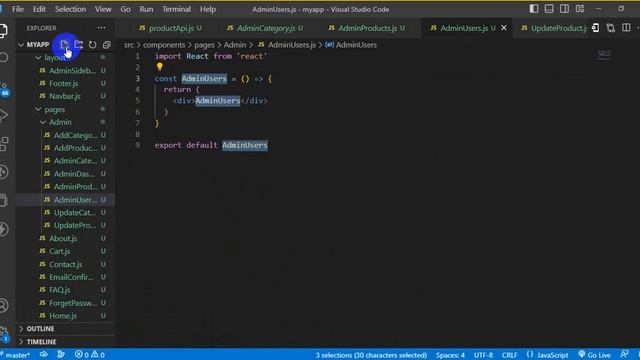Open notifications feedback icon in status bar
The height and width of the screenshot is (360, 640).
point(624,354)
